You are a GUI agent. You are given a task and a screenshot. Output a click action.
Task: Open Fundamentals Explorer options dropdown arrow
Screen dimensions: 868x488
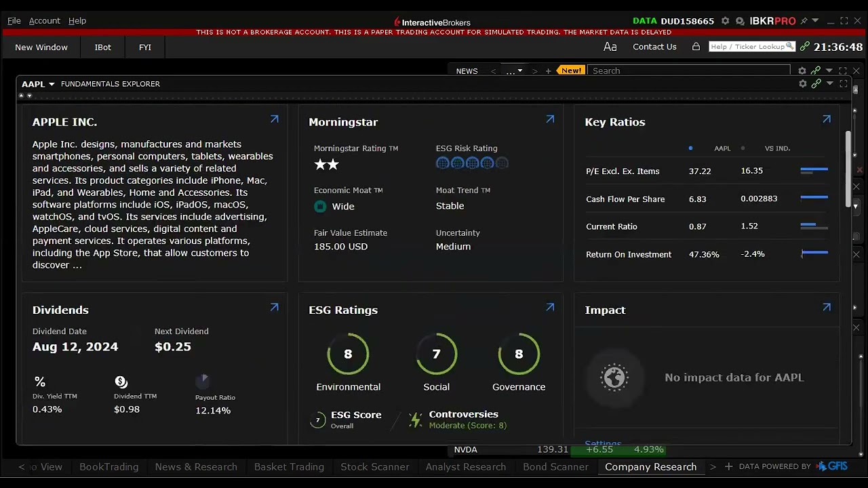(x=829, y=84)
